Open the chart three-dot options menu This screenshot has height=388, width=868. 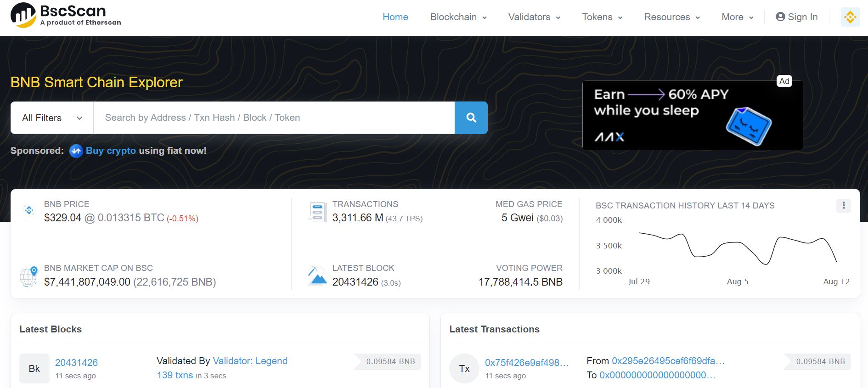[844, 206]
